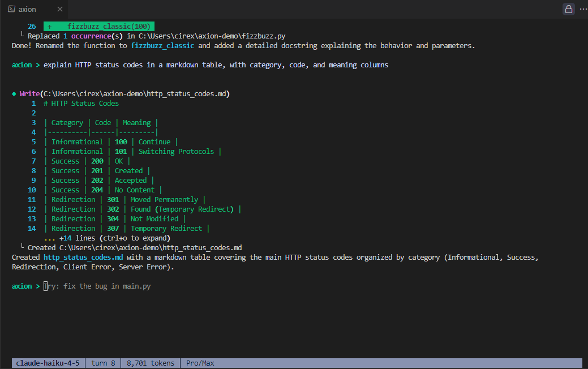Click the terminal icon in axion tab

point(12,9)
